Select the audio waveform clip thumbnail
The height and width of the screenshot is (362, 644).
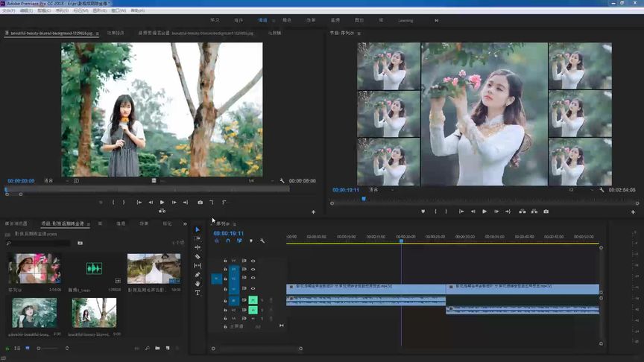pos(94,268)
